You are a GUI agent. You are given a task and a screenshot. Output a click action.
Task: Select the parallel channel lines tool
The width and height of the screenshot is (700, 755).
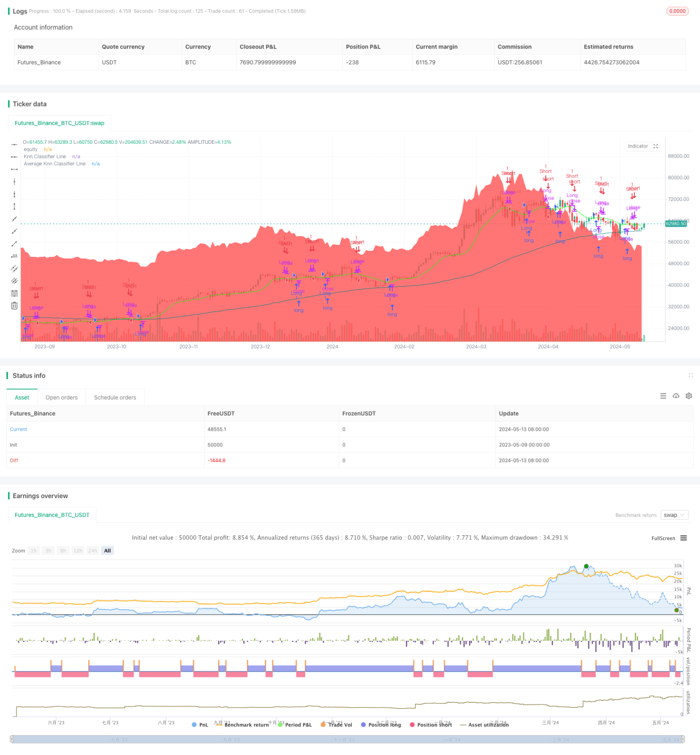[x=15, y=268]
